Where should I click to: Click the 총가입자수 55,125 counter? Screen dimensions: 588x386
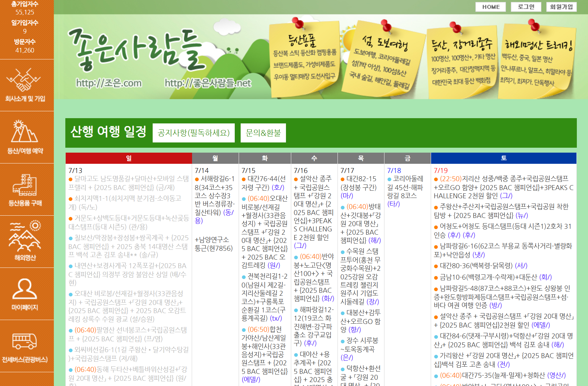pyautogui.click(x=25, y=8)
